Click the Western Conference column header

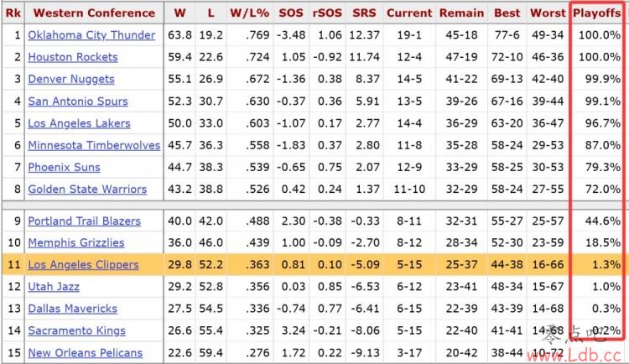pyautogui.click(x=94, y=13)
